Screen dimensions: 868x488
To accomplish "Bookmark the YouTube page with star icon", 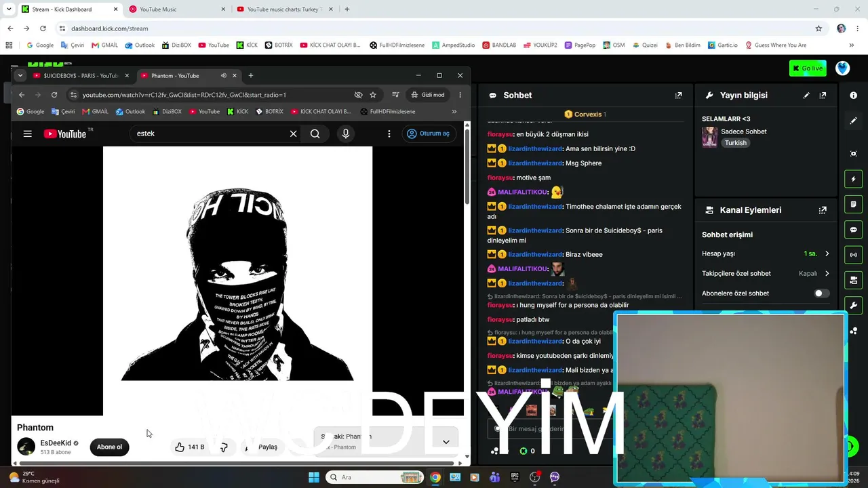I will click(372, 95).
